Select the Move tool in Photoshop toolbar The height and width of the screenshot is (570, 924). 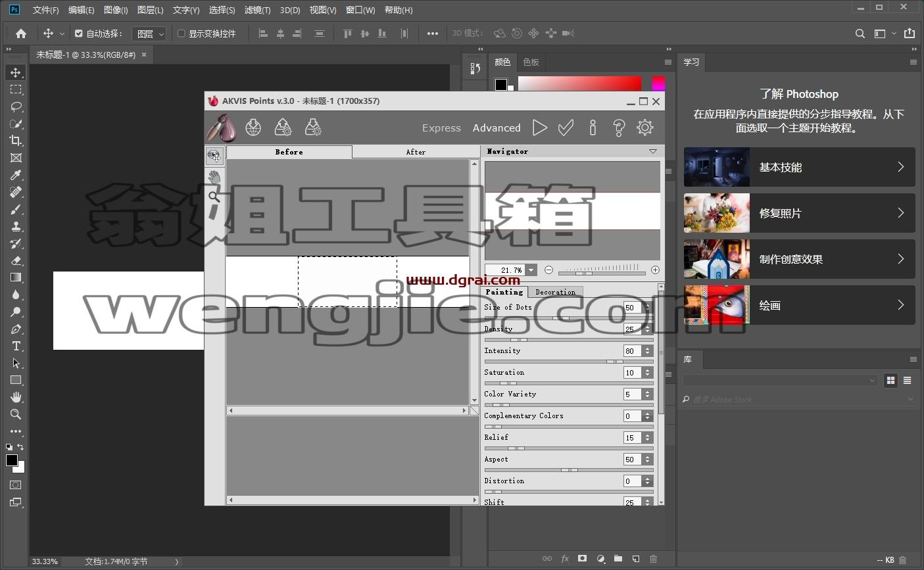click(16, 72)
